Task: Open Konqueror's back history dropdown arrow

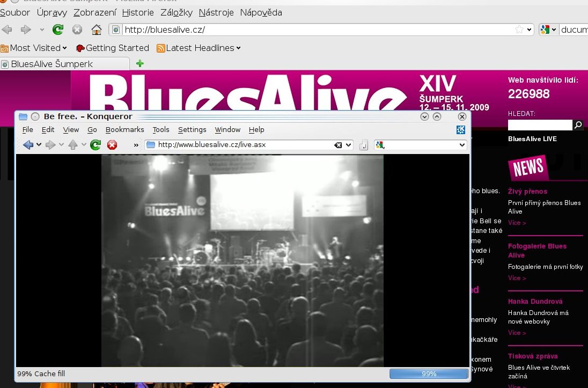Action: (x=39, y=145)
